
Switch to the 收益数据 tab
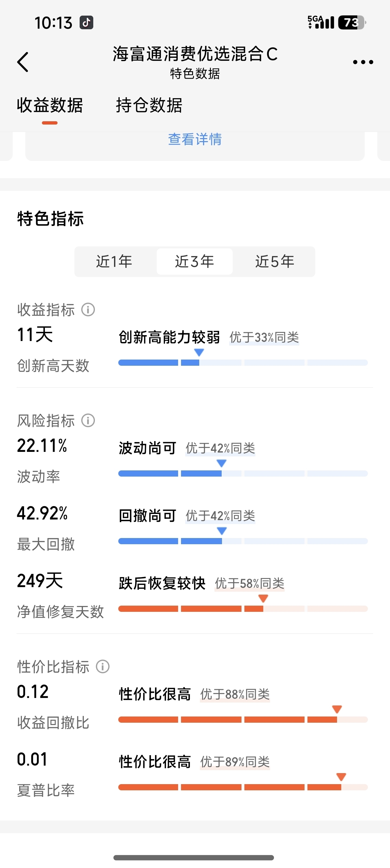click(x=50, y=105)
